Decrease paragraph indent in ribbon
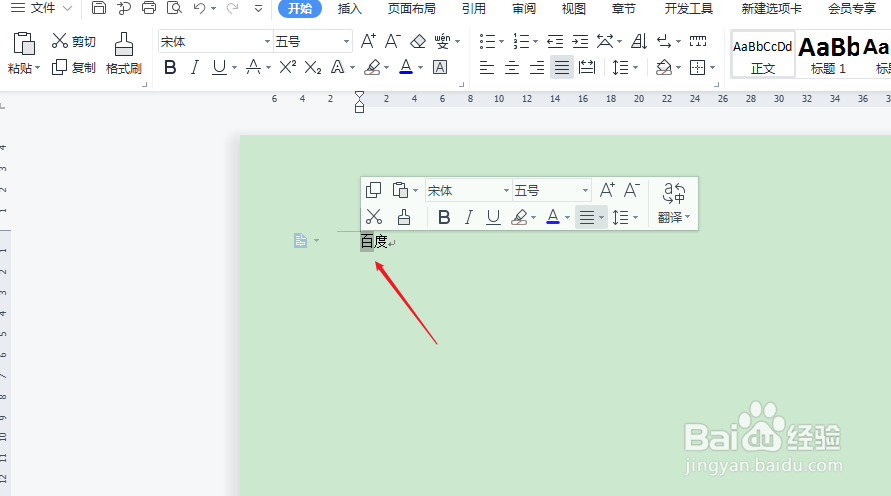 point(555,41)
